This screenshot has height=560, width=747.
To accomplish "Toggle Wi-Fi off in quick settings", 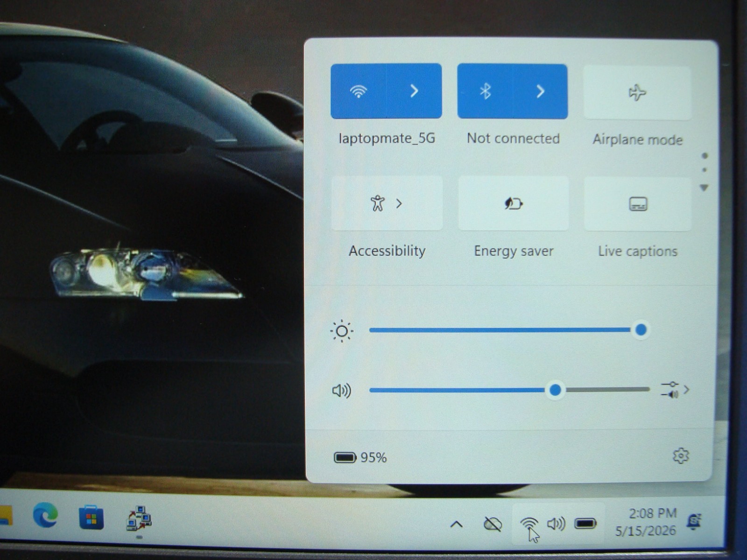I will pyautogui.click(x=358, y=91).
